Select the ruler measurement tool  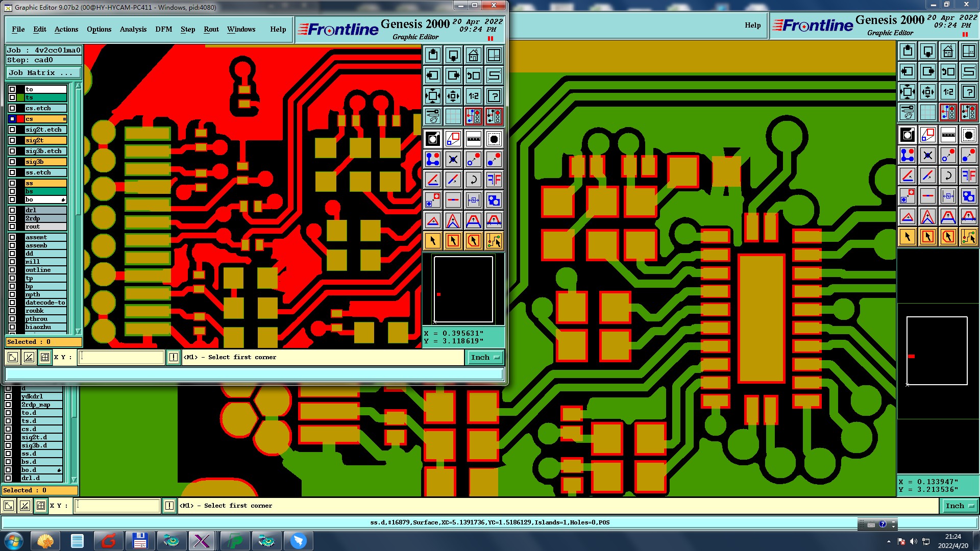tap(473, 139)
